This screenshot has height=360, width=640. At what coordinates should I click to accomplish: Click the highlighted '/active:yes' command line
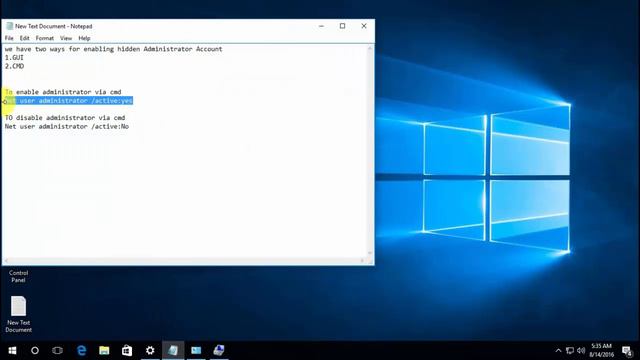coord(69,100)
